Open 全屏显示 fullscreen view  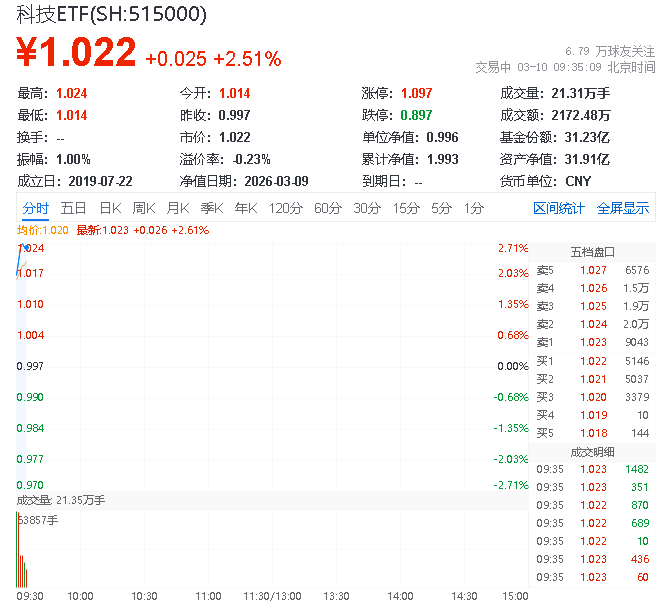[x=623, y=208]
